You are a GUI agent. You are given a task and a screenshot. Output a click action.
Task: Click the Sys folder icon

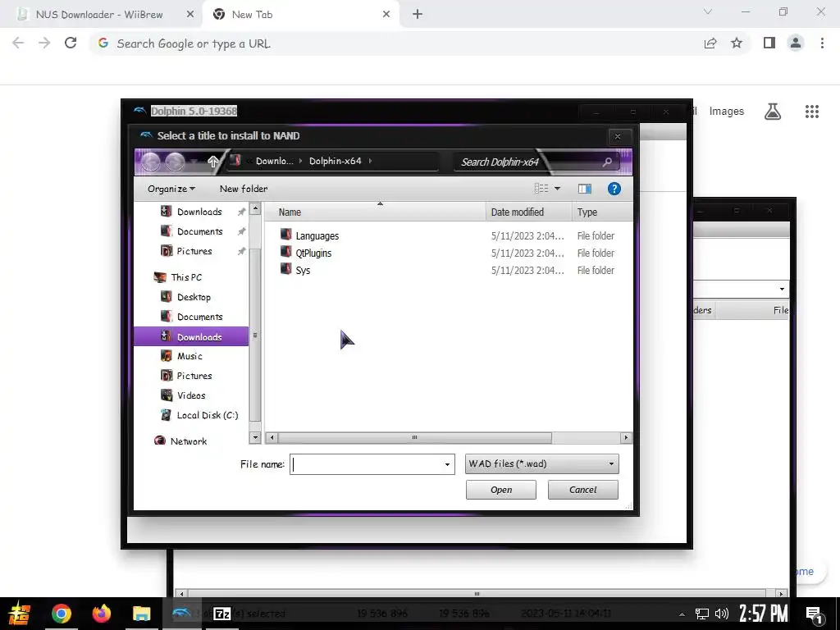pyautogui.click(x=286, y=269)
